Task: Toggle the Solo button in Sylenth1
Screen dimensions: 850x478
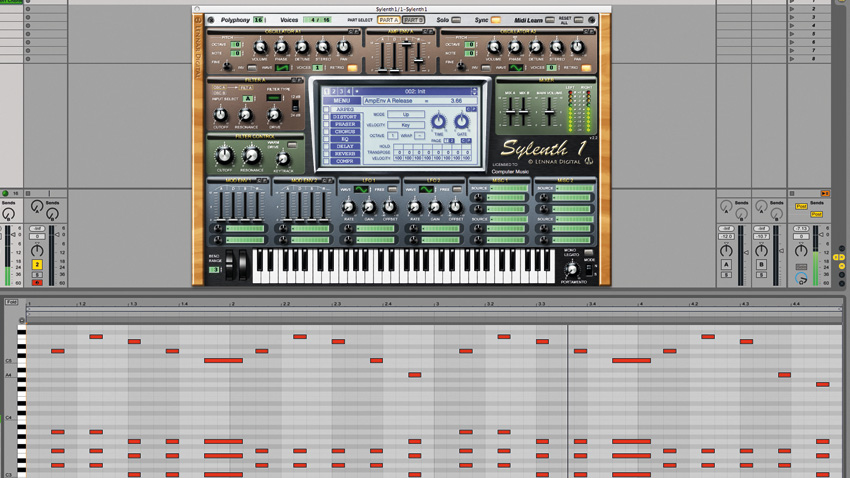Action: (x=456, y=20)
